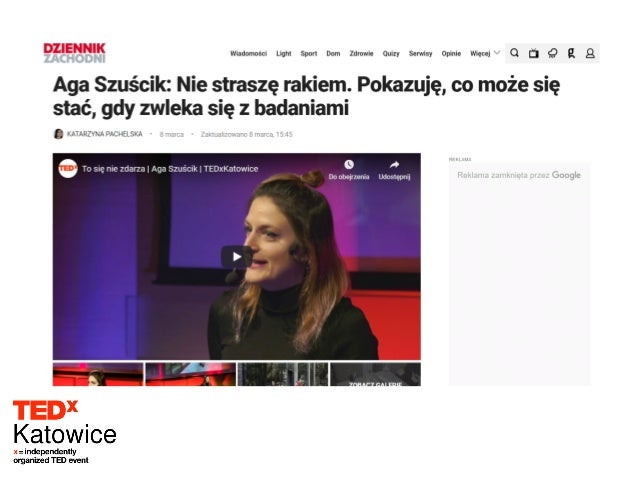
Task: Open the first gallery thumbnail
Action: [x=98, y=374]
